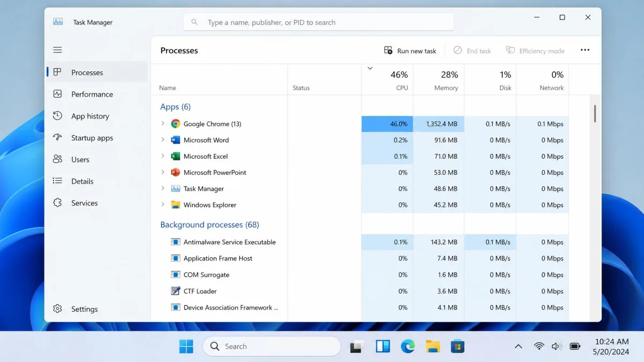Go to the App history page

click(x=97, y=116)
